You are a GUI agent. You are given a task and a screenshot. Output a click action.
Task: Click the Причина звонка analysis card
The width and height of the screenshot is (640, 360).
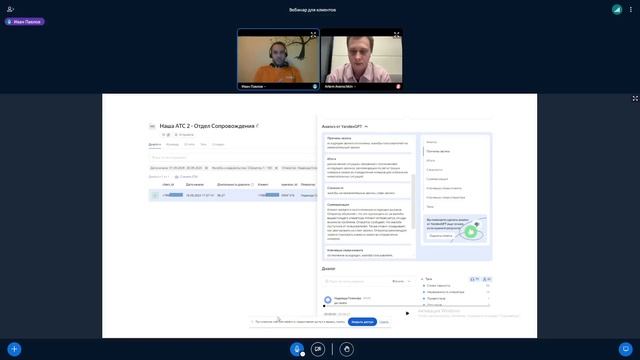(369, 143)
